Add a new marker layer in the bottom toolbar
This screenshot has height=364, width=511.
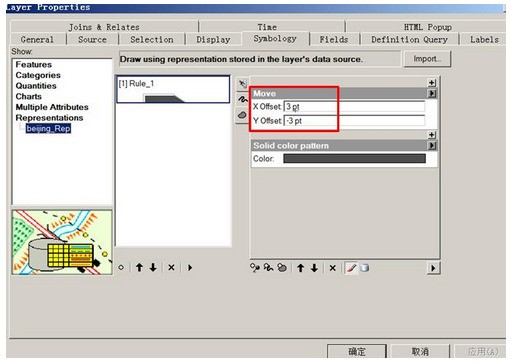[x=255, y=268]
